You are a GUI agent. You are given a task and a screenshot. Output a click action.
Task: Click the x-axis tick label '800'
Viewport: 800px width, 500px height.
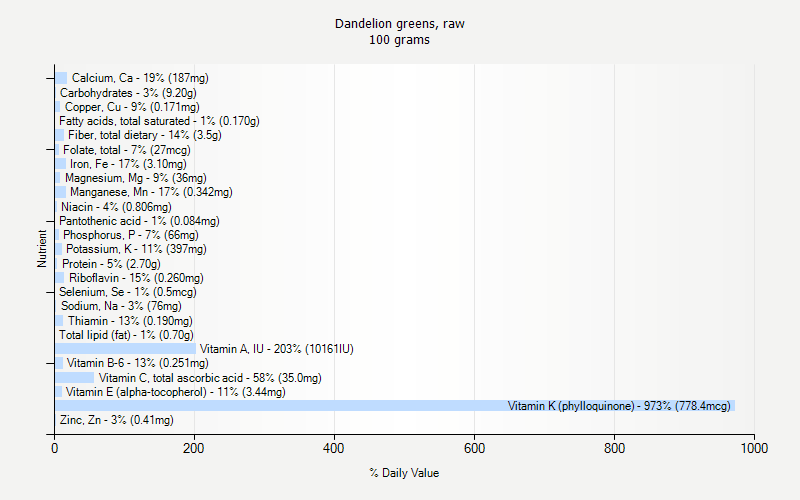614,448
